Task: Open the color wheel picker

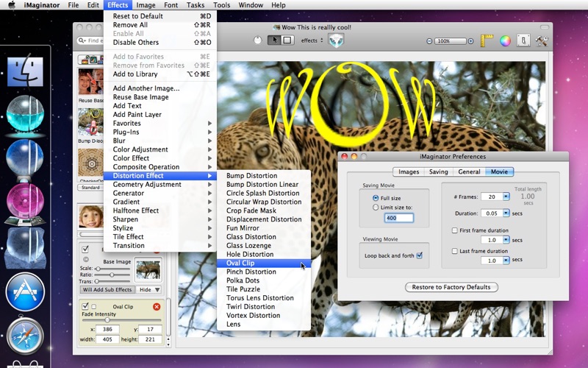Action: pyautogui.click(x=505, y=40)
